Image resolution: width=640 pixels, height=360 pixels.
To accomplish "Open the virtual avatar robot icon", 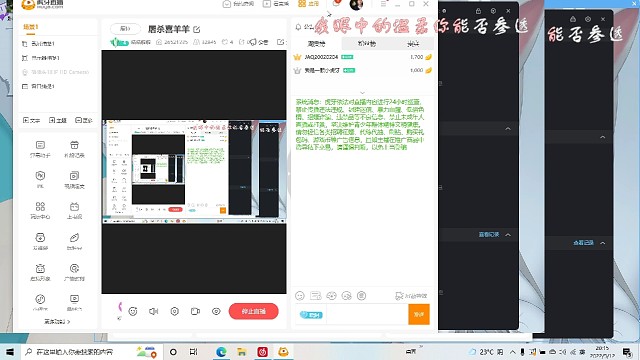I will coord(40,272).
